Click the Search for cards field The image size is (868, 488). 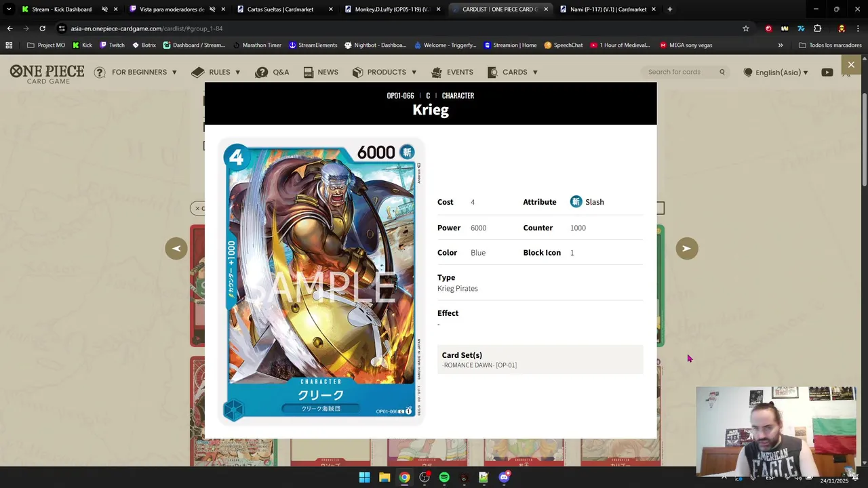tap(681, 72)
